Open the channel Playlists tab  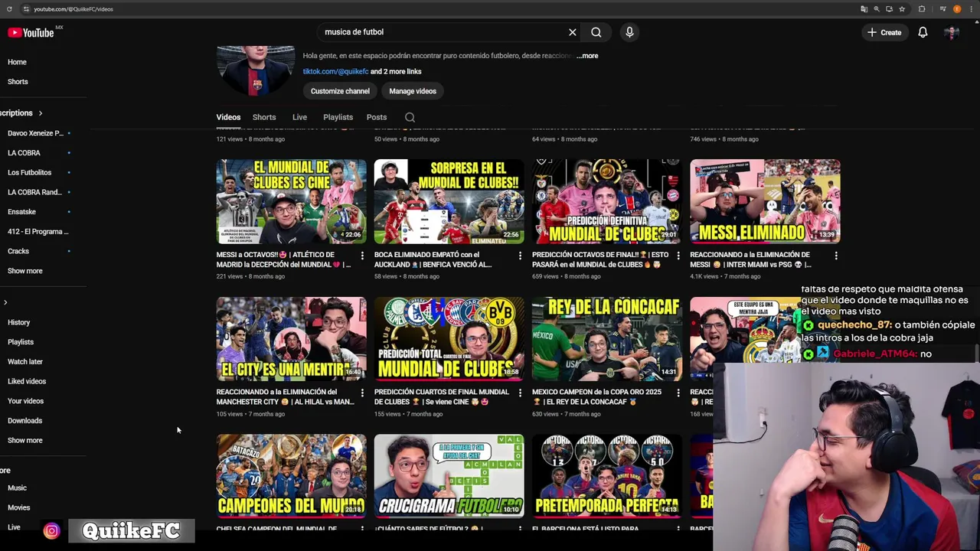338,117
